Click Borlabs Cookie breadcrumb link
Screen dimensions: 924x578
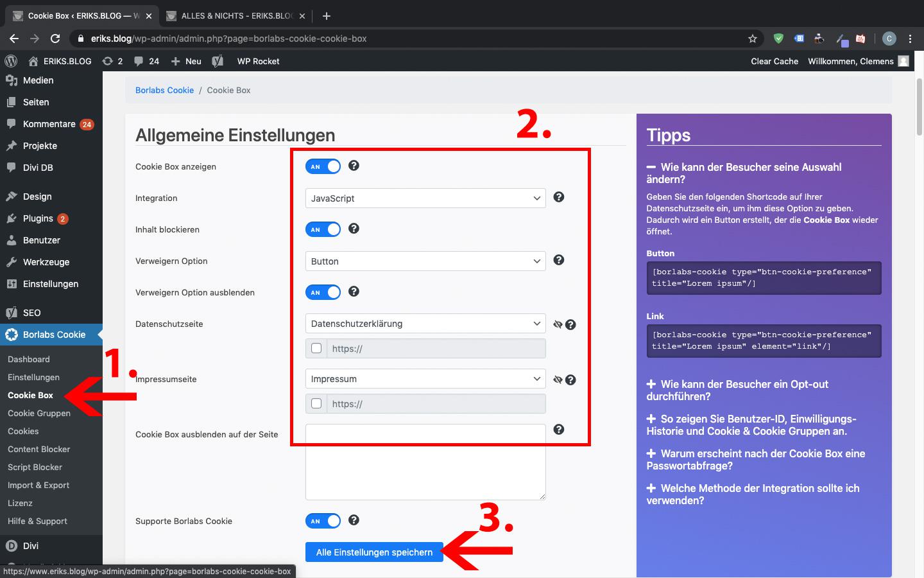tap(164, 90)
